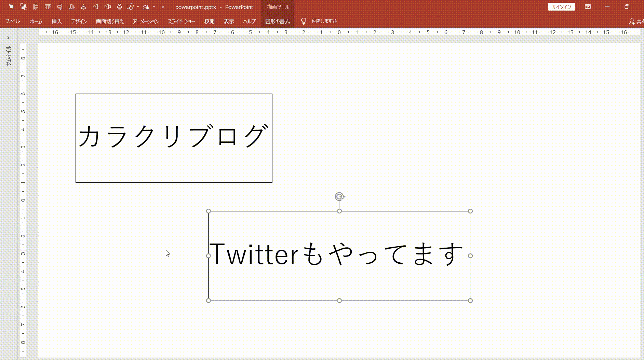
Task: Click the top-left resize handle of the Twitterもやってます box
Action: [x=209, y=211]
